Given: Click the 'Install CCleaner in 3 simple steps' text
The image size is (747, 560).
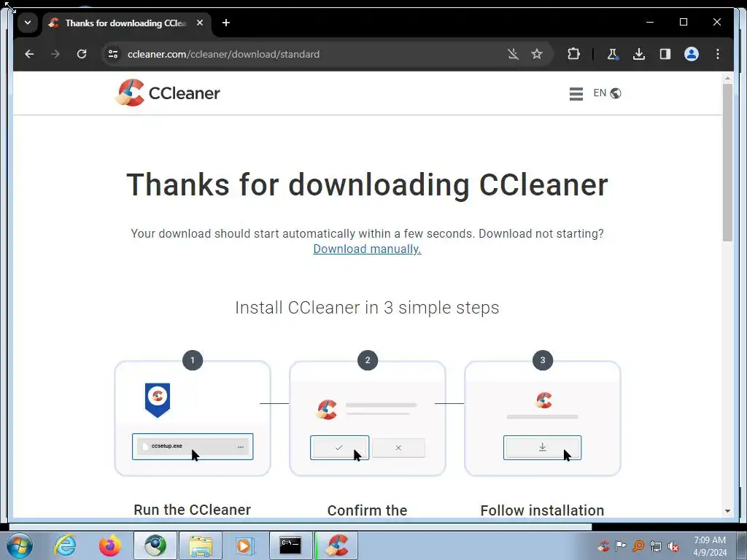Looking at the screenshot, I should click(367, 308).
